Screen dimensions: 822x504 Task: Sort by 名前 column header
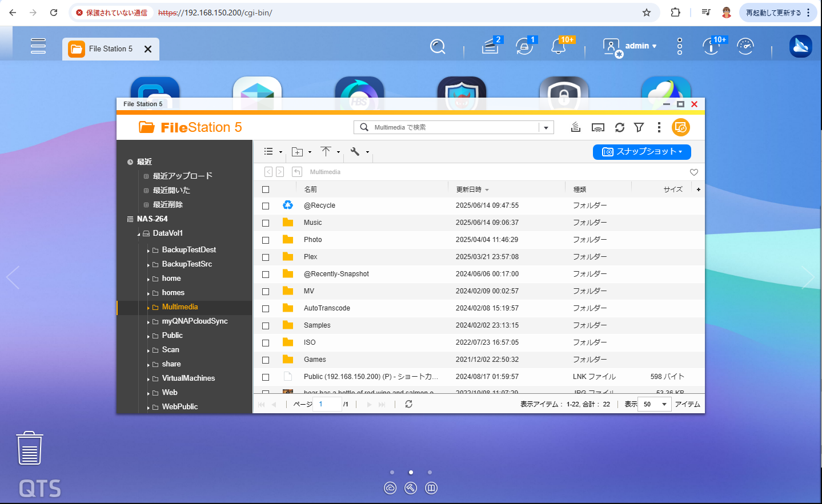[x=310, y=189]
